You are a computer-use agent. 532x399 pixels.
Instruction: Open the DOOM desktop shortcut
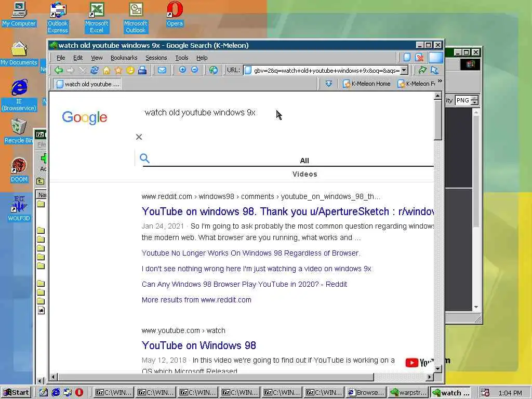tap(19, 170)
